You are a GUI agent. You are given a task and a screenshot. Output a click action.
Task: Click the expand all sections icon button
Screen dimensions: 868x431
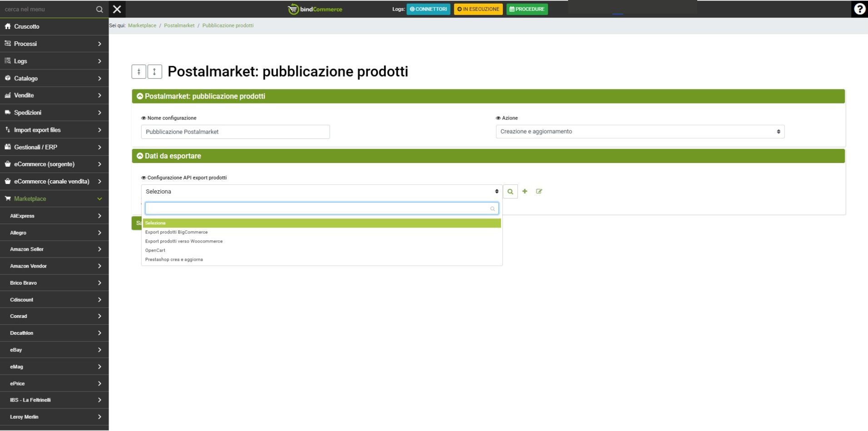point(154,72)
